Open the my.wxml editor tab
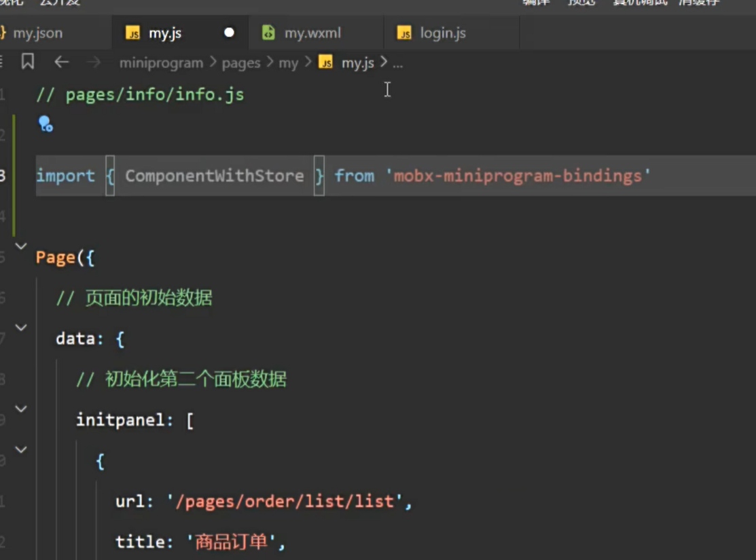Screen dimensions: 756x560 [x=312, y=33]
